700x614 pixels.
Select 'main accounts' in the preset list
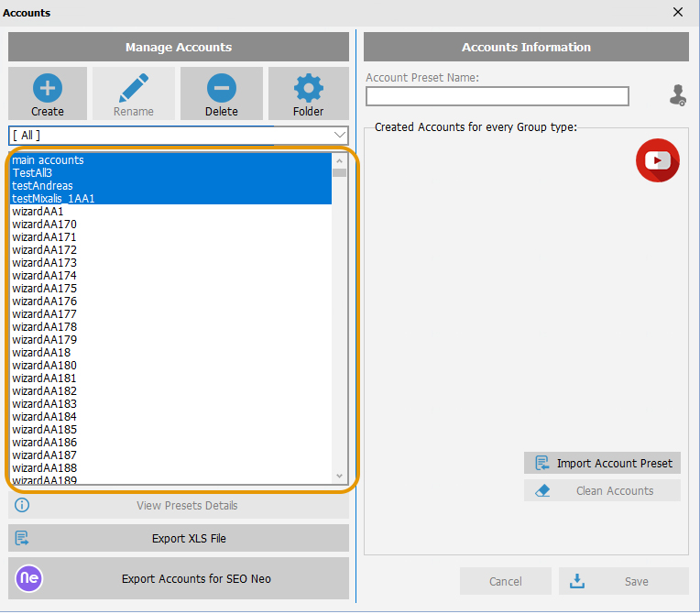click(x=48, y=160)
